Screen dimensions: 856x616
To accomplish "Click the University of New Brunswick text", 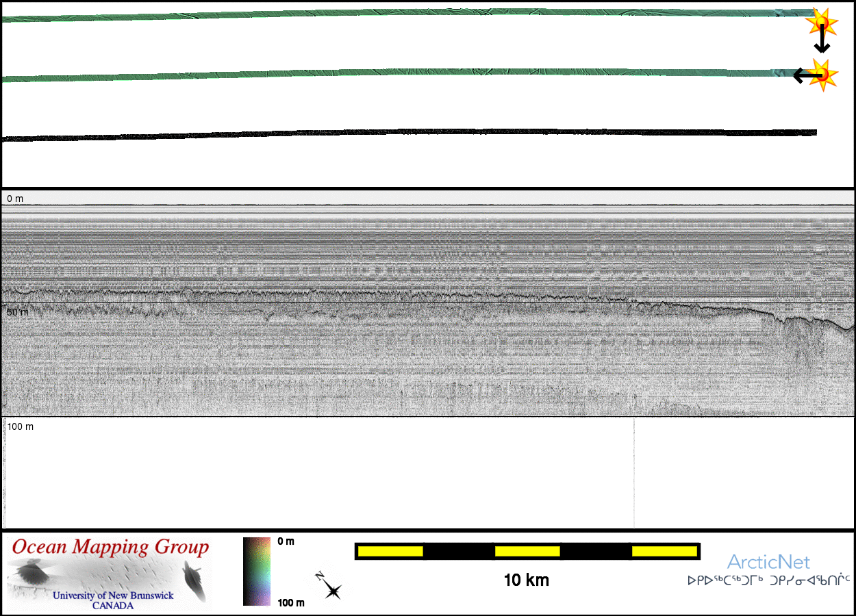I will coord(113,595).
